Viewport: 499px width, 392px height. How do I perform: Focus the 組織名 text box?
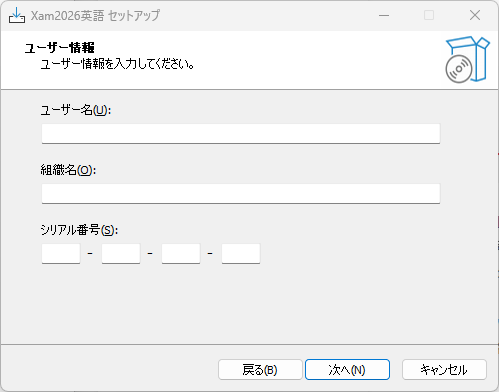point(241,193)
